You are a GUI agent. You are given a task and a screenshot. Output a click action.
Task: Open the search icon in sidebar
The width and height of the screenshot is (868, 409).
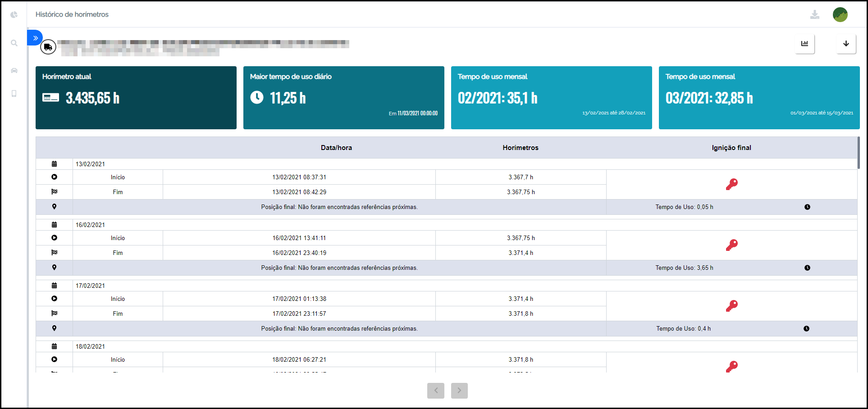click(14, 43)
